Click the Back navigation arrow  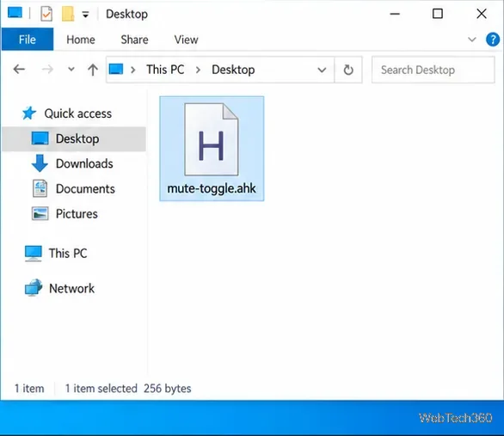[x=19, y=69]
